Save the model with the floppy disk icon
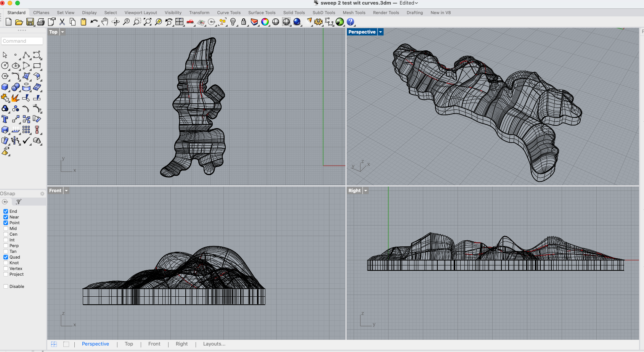 30,22
